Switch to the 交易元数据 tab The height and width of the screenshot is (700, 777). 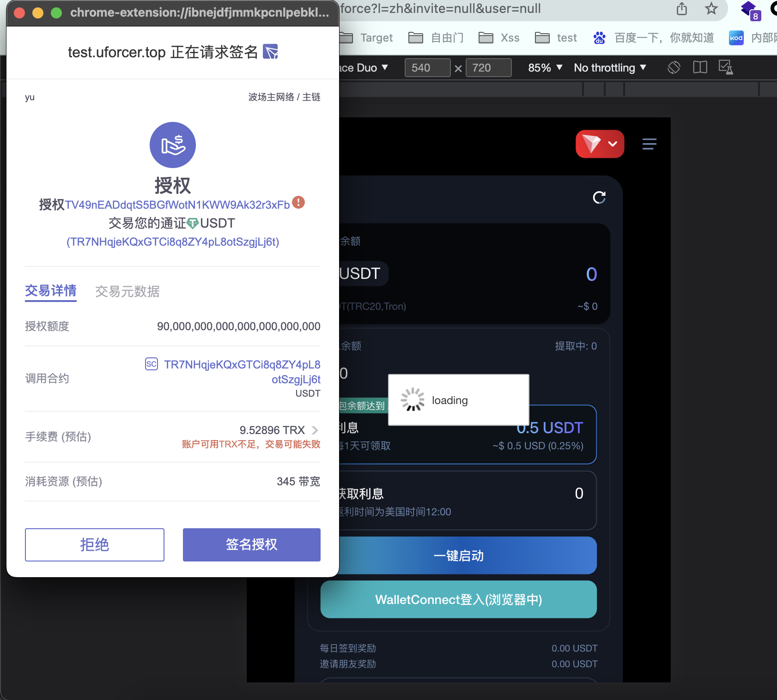127,291
